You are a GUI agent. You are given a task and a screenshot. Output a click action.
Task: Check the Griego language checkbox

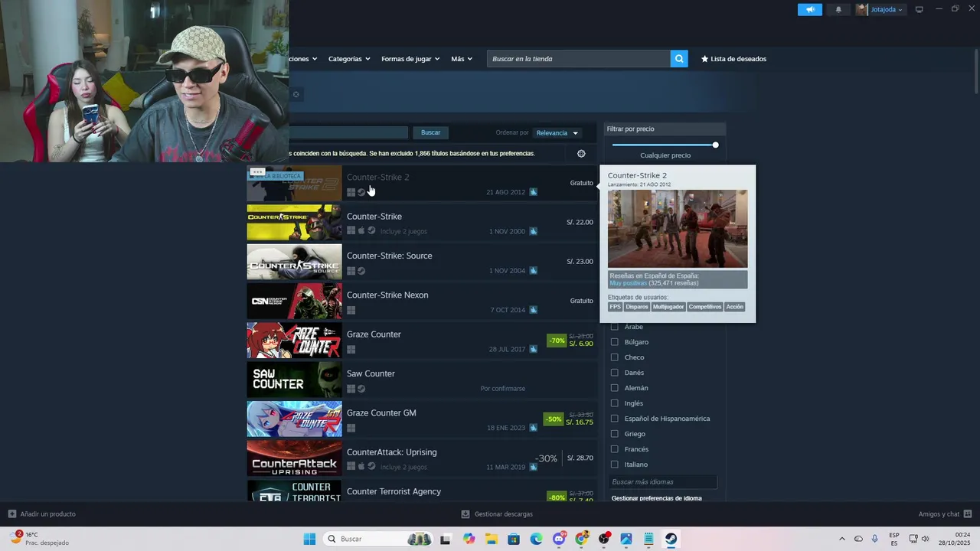[614, 434]
